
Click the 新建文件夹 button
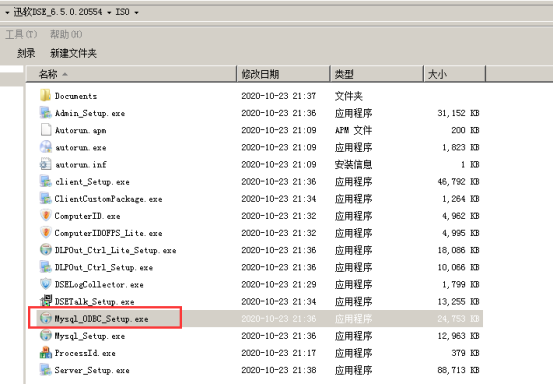[x=73, y=53]
